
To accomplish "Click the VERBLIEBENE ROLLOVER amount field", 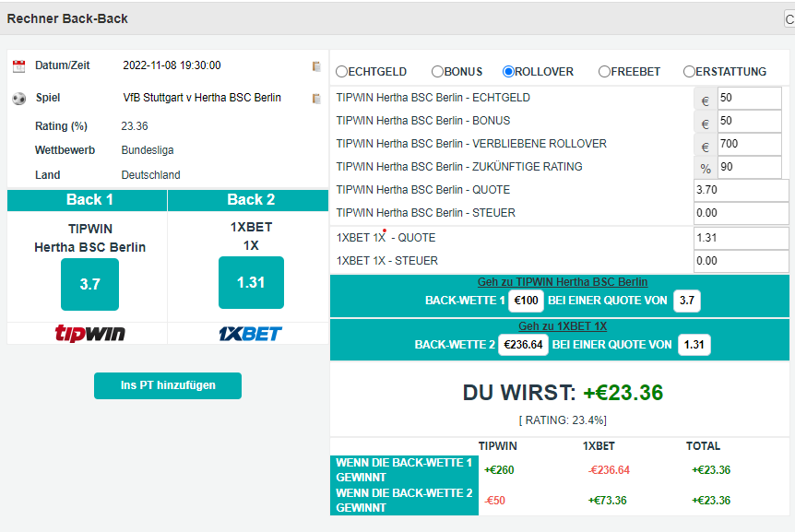I will 750,144.
